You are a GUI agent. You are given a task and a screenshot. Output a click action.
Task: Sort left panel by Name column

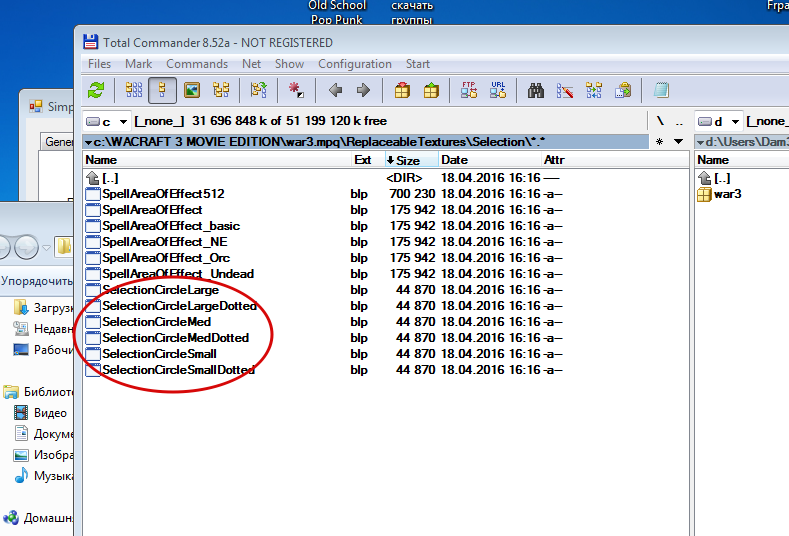(217, 160)
